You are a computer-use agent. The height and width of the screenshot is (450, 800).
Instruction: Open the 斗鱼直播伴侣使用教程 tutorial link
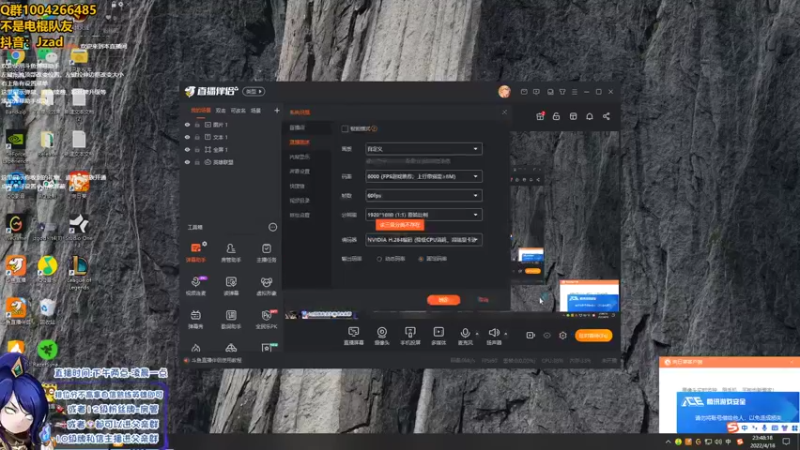(x=216, y=360)
